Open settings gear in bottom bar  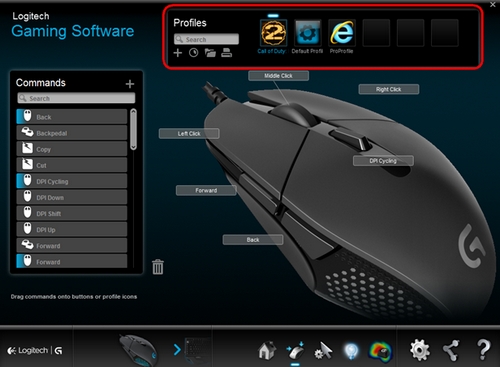point(420,350)
